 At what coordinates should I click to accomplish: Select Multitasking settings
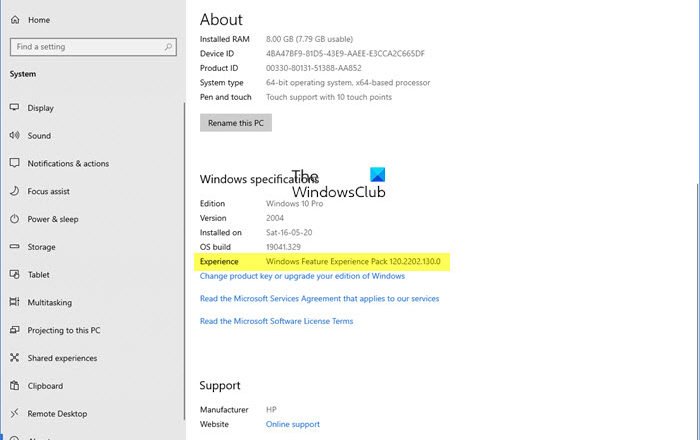(x=50, y=303)
